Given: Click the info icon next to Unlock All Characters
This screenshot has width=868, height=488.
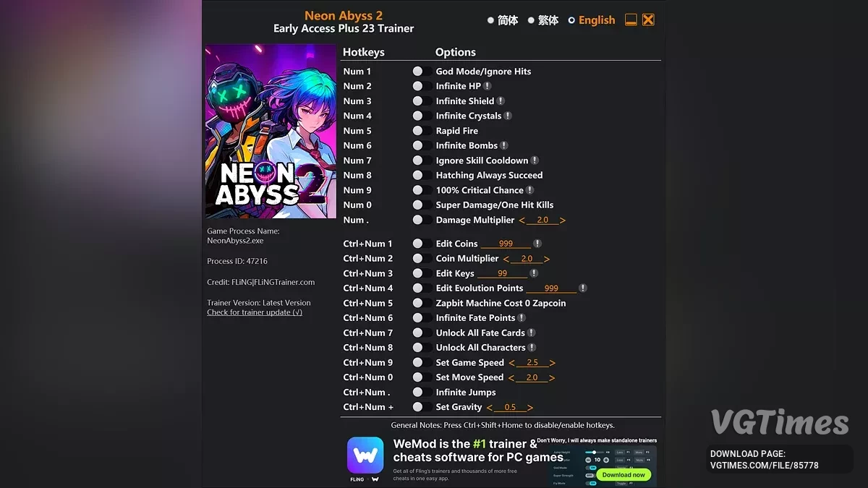Looking at the screenshot, I should 532,348.
